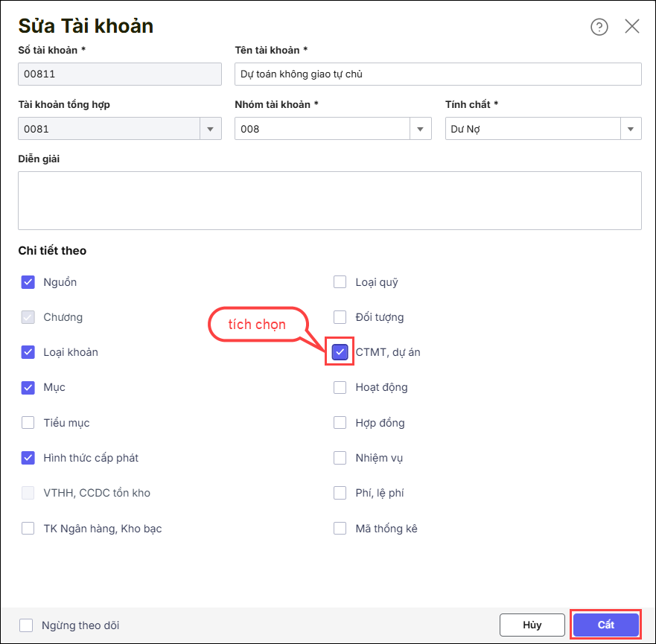Toggle the CTMT, dự án checkbox
This screenshot has width=656, height=644.
(x=340, y=352)
